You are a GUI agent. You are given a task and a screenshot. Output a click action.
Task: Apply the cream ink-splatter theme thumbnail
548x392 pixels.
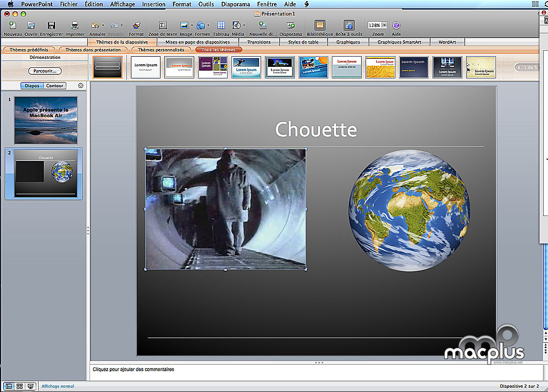tap(481, 67)
